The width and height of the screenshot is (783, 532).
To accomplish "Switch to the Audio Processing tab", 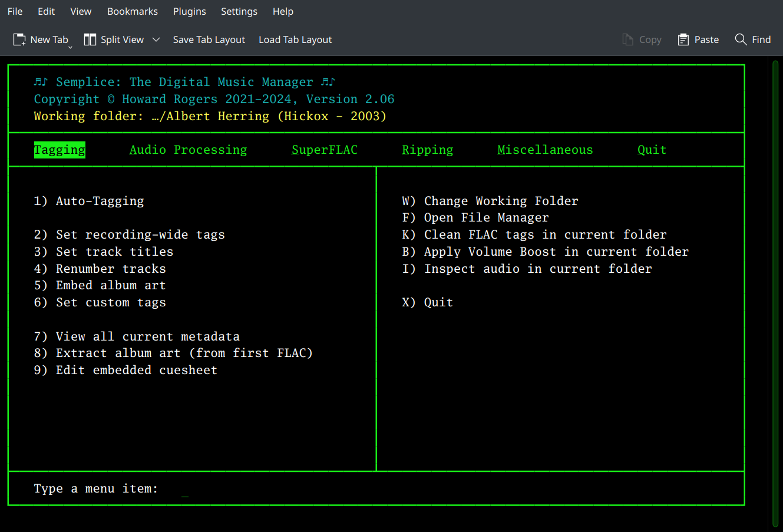I will 188,150.
